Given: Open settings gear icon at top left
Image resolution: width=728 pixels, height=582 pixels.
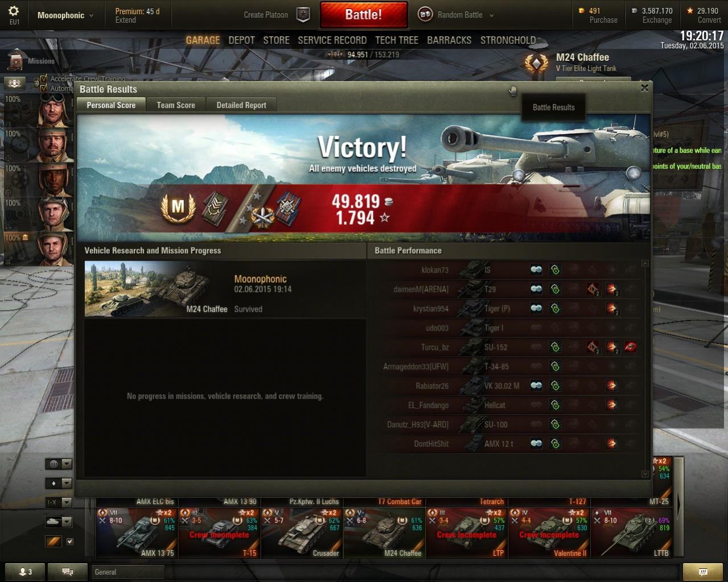Looking at the screenshot, I should (x=14, y=11).
